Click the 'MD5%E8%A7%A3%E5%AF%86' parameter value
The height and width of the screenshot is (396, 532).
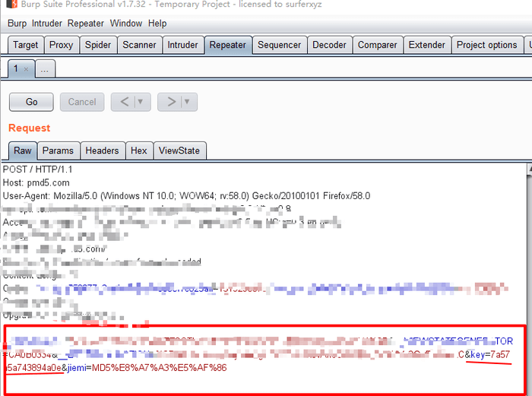coord(159,368)
